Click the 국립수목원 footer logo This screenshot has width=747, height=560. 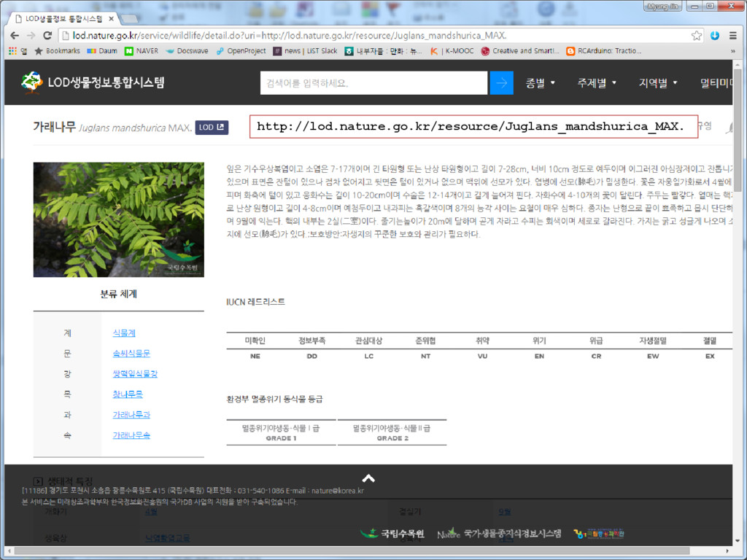pyautogui.click(x=392, y=533)
